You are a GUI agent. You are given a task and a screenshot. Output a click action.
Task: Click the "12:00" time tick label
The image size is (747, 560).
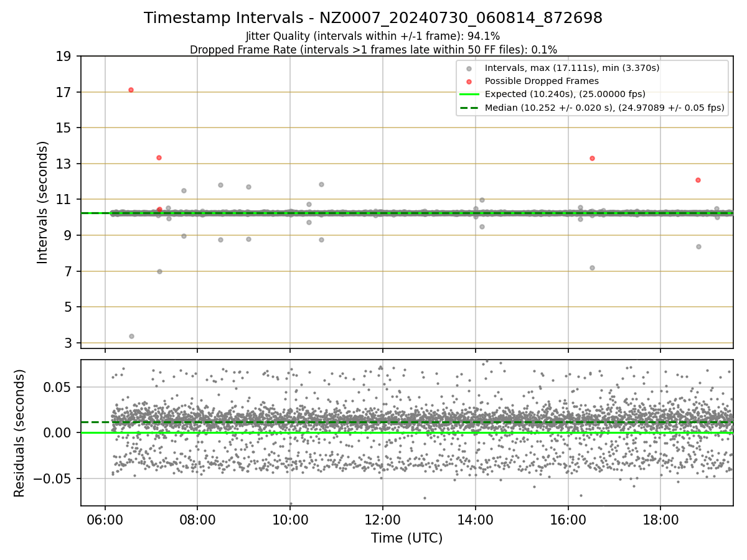click(x=383, y=519)
